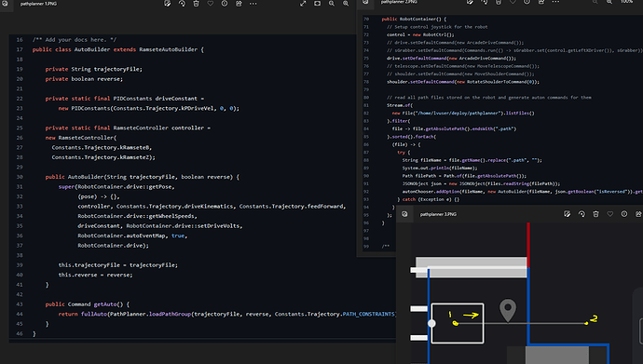643x364 pixels.
Task: Select the pathplanner 1.PNG window title
Action: (38, 4)
